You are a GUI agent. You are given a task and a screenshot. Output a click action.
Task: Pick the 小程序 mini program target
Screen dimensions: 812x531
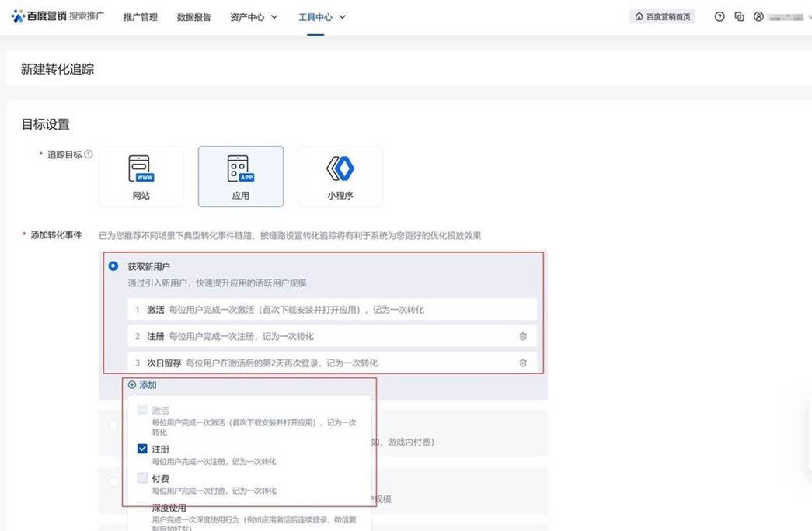tap(340, 176)
